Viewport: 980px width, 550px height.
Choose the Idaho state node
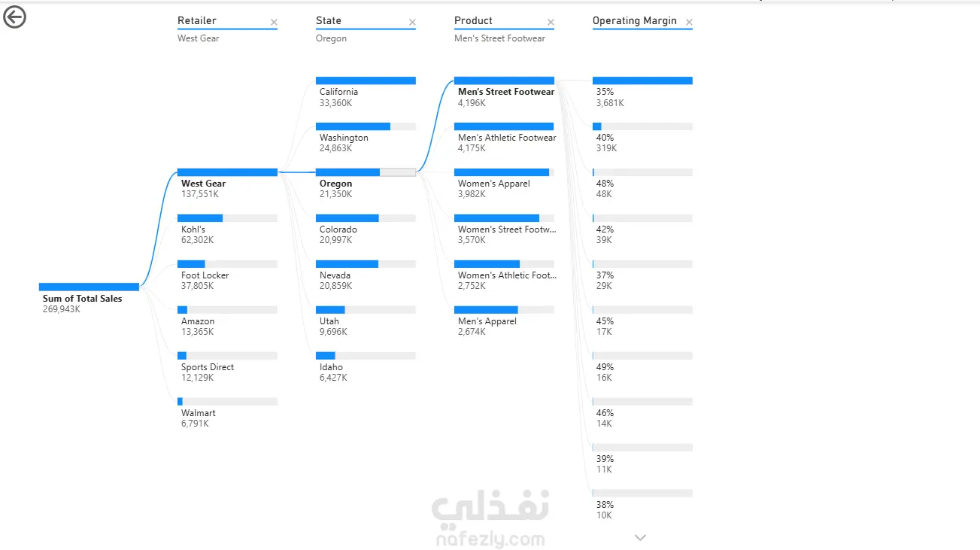366,356
